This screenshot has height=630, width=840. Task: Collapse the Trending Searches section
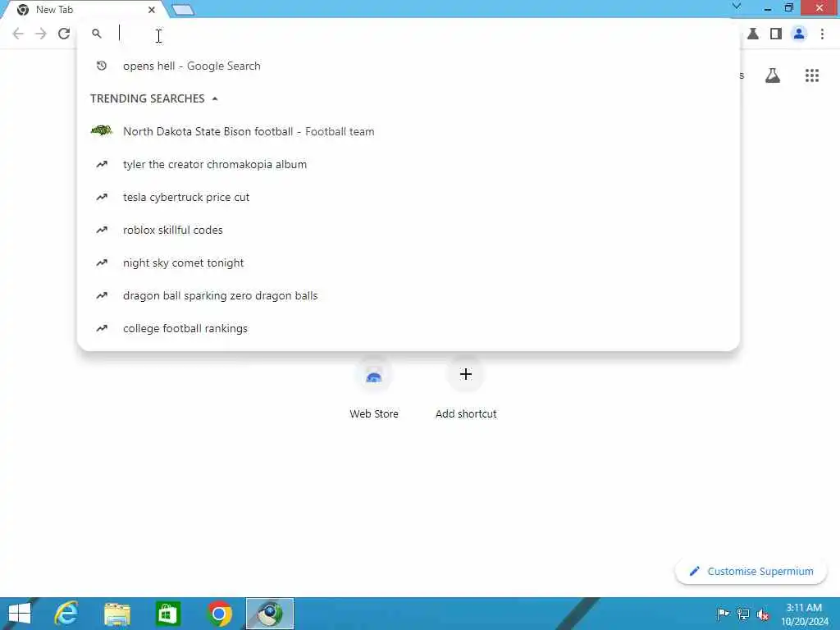[215, 98]
